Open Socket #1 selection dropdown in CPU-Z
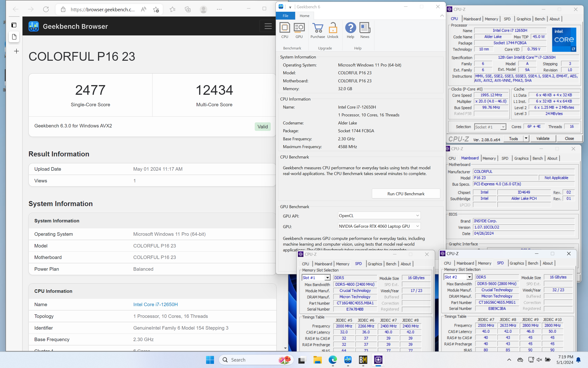This screenshot has height=368, width=588. click(x=490, y=127)
